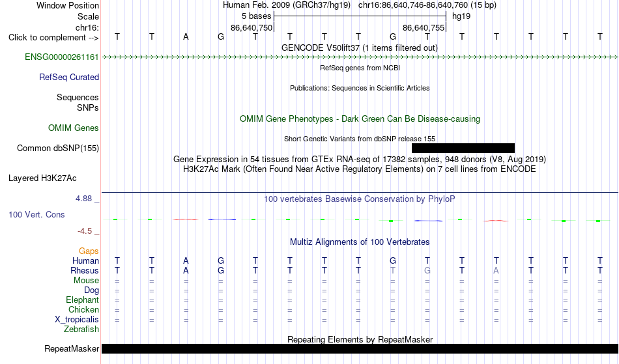Click the hg19 label beside scale bar
The width and height of the screenshot is (619, 364).
(461, 16)
